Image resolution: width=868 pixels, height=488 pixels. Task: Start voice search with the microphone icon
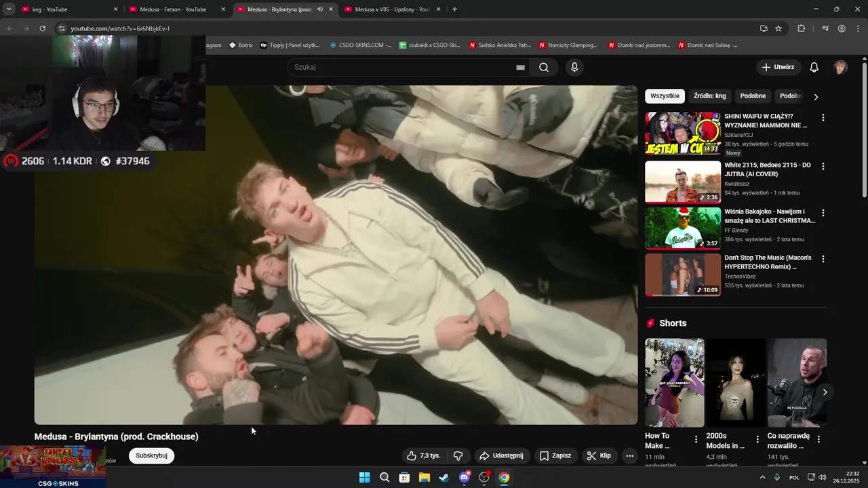pos(574,67)
